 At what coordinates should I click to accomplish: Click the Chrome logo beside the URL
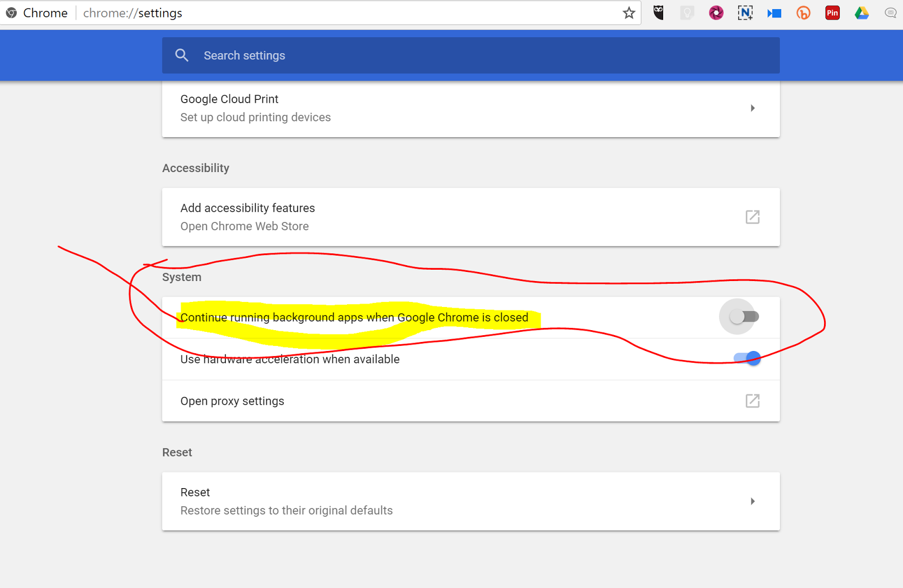coord(11,13)
